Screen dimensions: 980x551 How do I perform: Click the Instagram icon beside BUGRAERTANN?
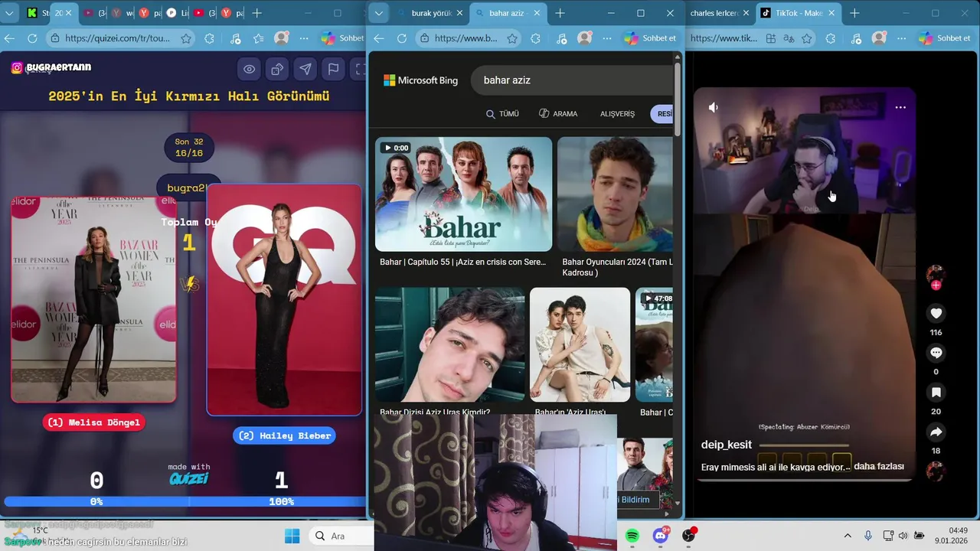17,68
